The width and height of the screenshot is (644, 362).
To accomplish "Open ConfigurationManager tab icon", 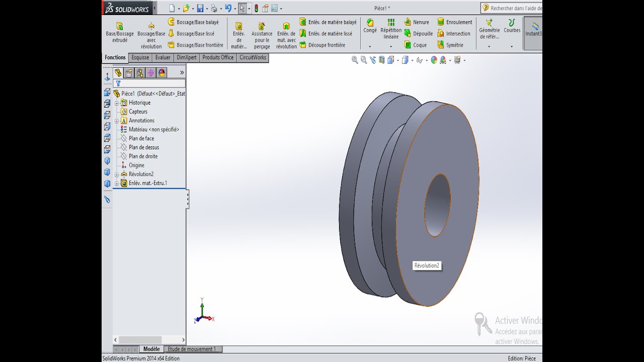I will click(140, 73).
